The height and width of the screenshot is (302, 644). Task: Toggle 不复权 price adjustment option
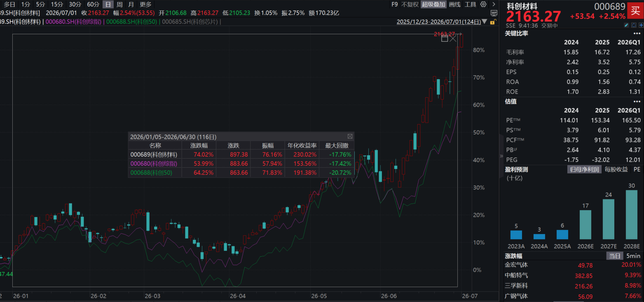pyautogui.click(x=410, y=4)
